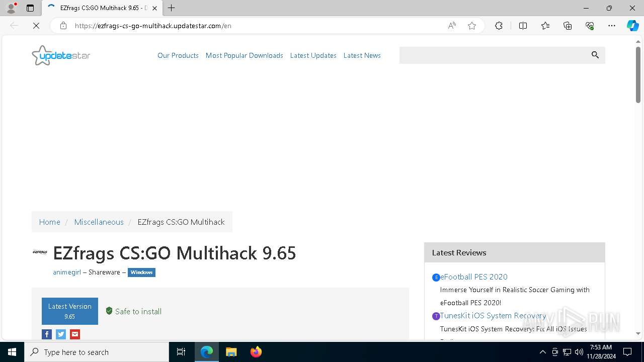Open the Copilot sidebar
This screenshot has height=362, width=644.
click(632, 26)
